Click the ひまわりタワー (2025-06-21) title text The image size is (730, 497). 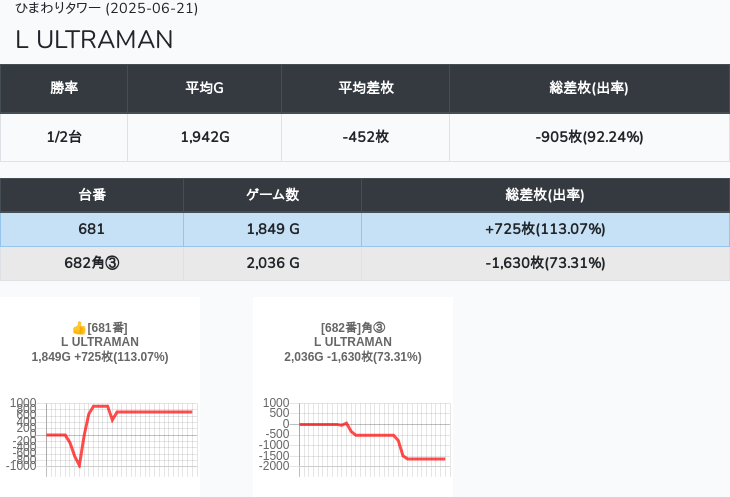tap(107, 8)
